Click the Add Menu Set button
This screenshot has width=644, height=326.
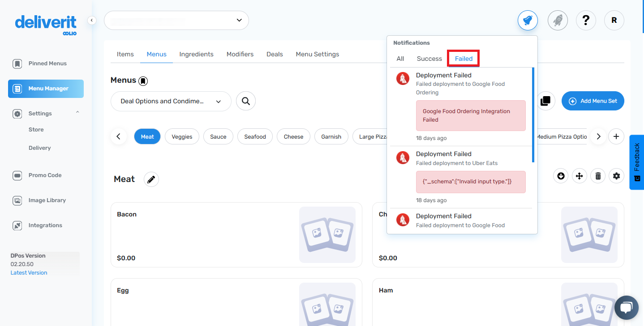(593, 101)
